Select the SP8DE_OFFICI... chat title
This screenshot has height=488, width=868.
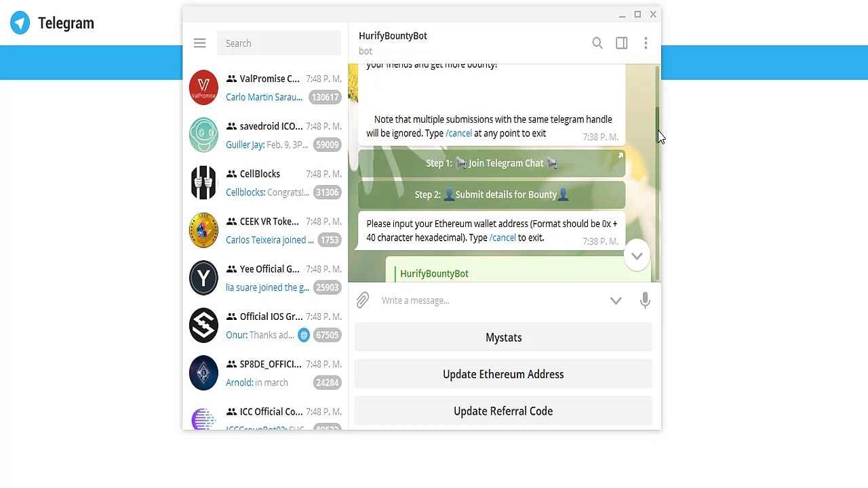(x=271, y=364)
